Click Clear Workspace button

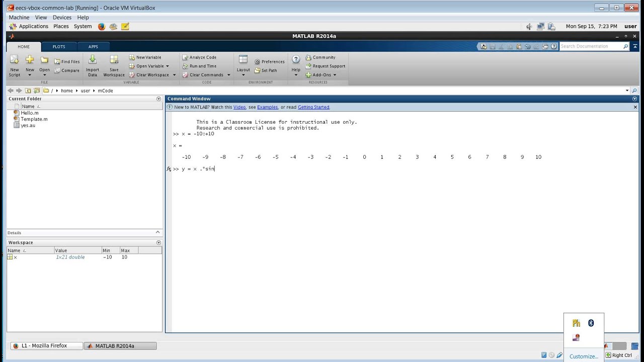pos(149,75)
